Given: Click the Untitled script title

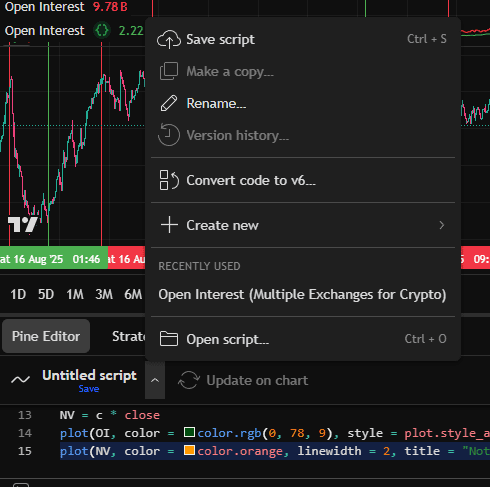Looking at the screenshot, I should [89, 375].
